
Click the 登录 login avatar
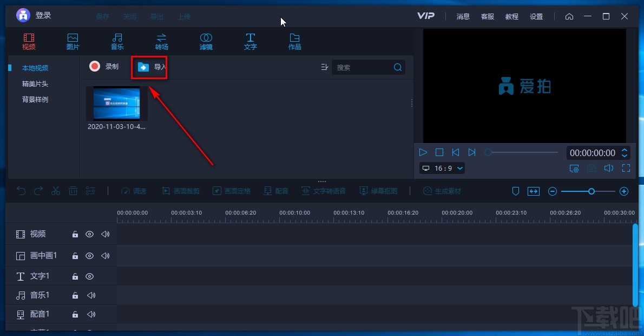[23, 15]
